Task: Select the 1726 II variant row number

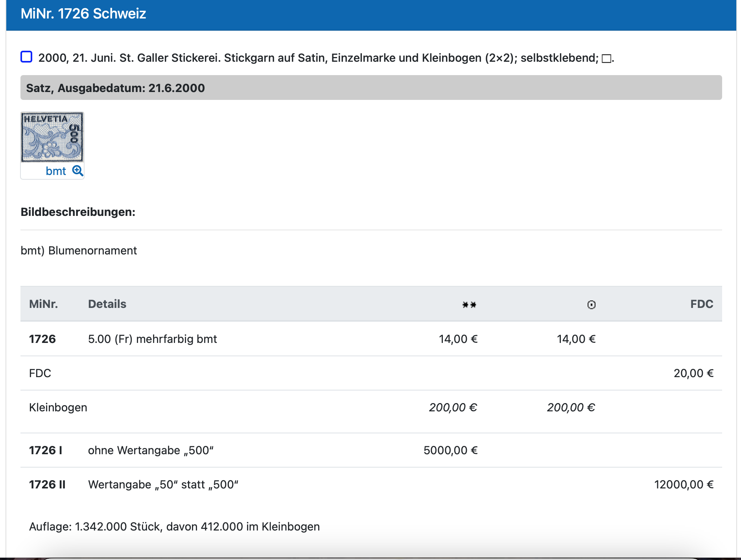Action: pyautogui.click(x=47, y=484)
